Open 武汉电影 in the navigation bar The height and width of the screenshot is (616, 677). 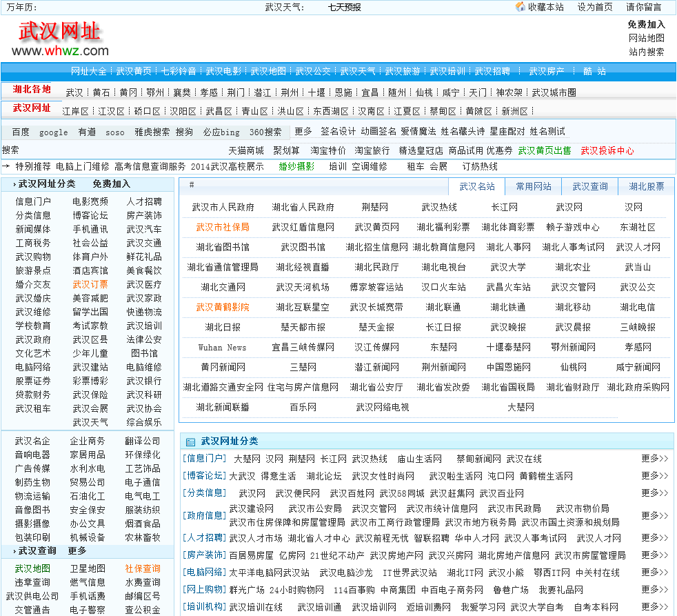pos(223,71)
